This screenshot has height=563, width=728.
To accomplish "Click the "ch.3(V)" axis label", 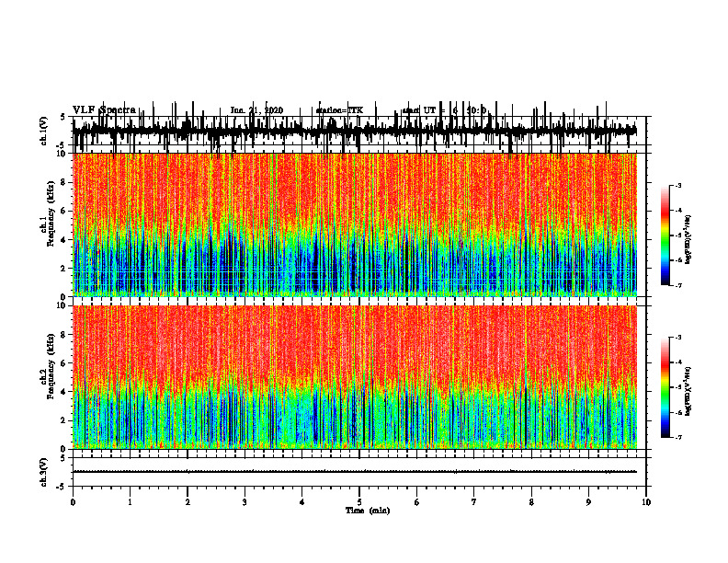I will tap(44, 472).
